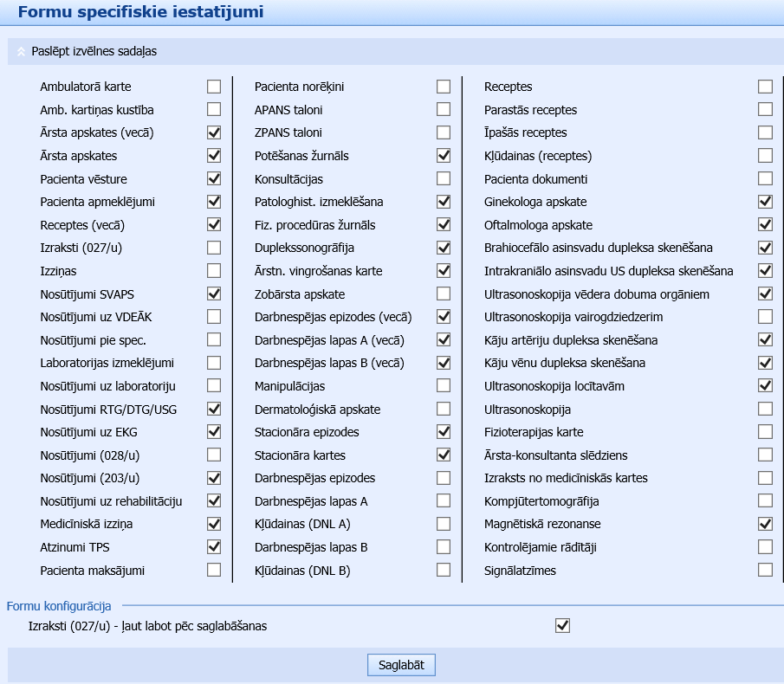Disable the Magnētiskā rezonanse checkbox

(765, 524)
